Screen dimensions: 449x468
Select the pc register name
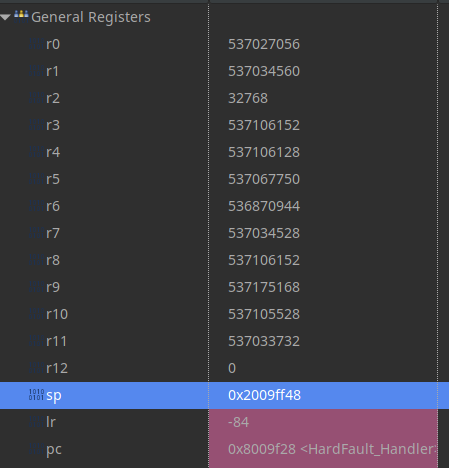tap(54, 450)
